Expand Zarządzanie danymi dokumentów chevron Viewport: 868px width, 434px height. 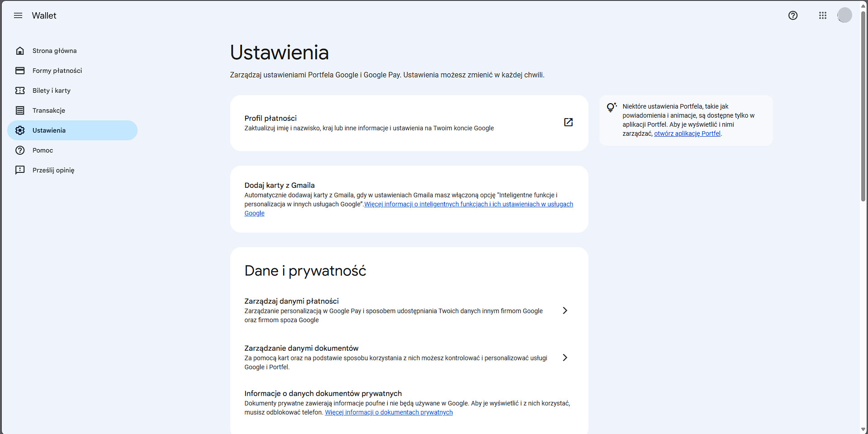point(565,358)
